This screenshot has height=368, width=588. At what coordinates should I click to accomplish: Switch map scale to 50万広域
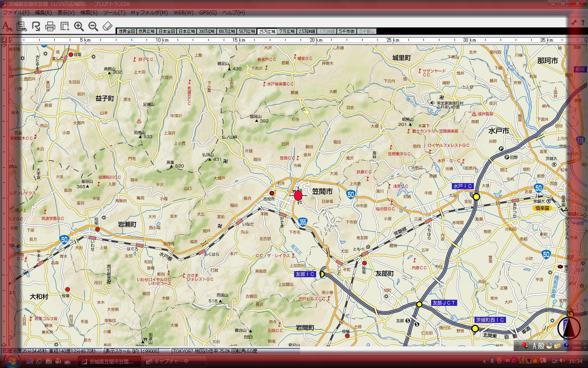click(247, 31)
